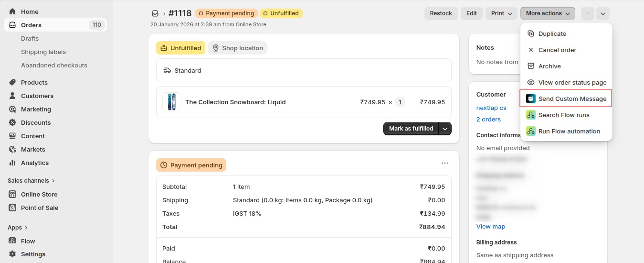The height and width of the screenshot is (263, 644).
Task: Open the payment card three-dots menu
Action: [445, 163]
